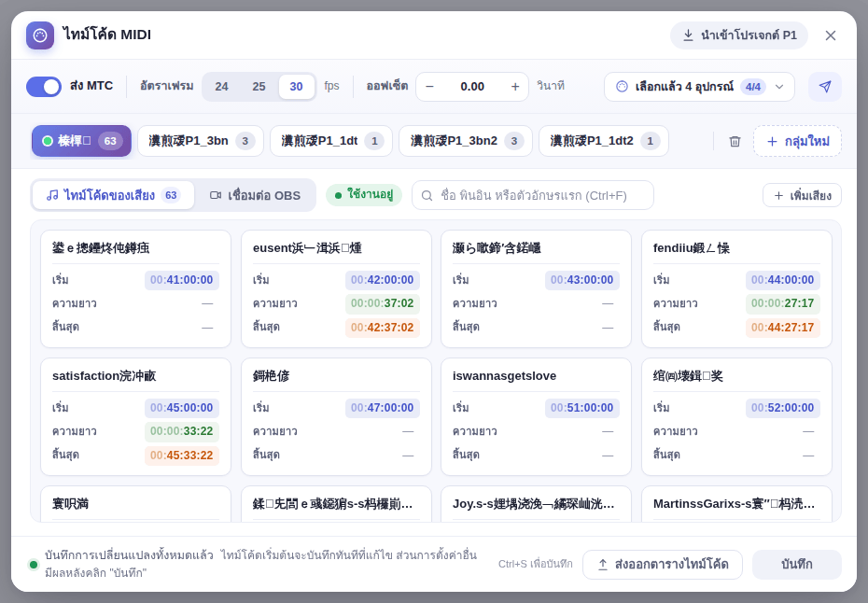868x603 pixels.
Task: Click start timecode 00:43:00:00
Action: coord(581,280)
